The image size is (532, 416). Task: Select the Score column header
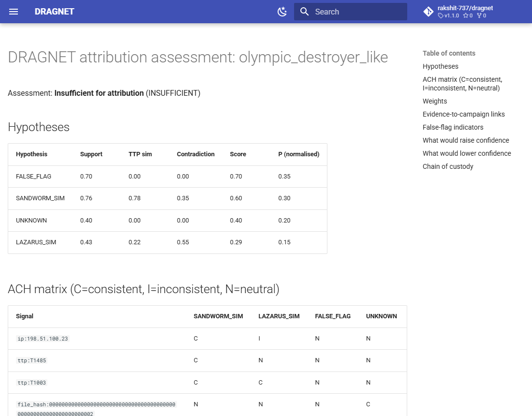pos(238,154)
